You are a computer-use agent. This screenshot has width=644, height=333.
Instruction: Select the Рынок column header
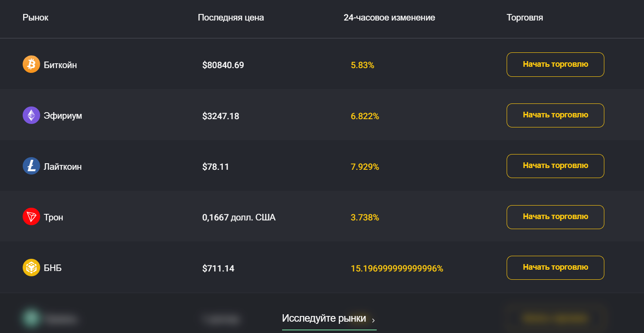36,18
